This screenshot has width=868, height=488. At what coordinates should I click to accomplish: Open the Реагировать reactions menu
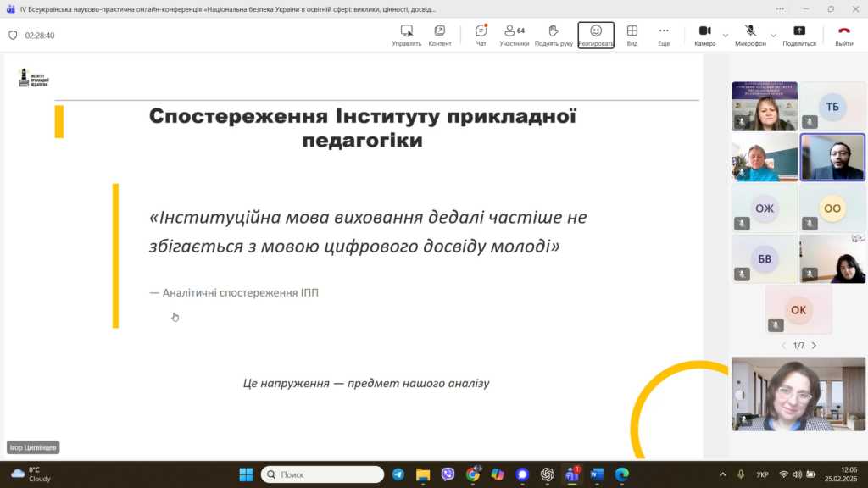(596, 35)
